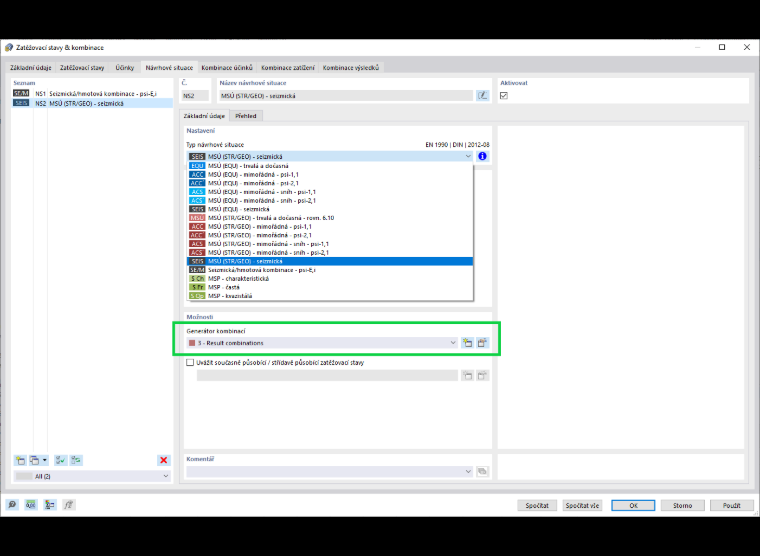This screenshot has height=556, width=760.
Task: Choose MSP - kvazistálá option
Action: pos(330,296)
